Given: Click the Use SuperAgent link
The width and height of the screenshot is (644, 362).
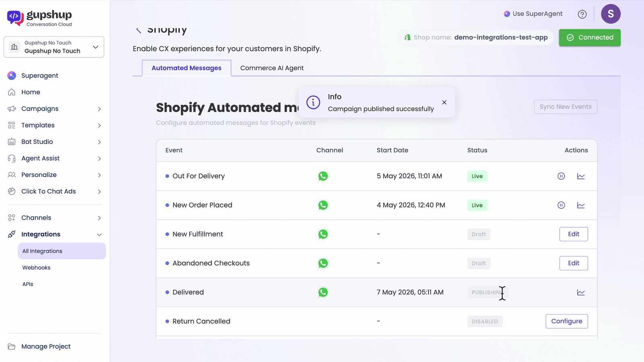Looking at the screenshot, I should pyautogui.click(x=533, y=14).
